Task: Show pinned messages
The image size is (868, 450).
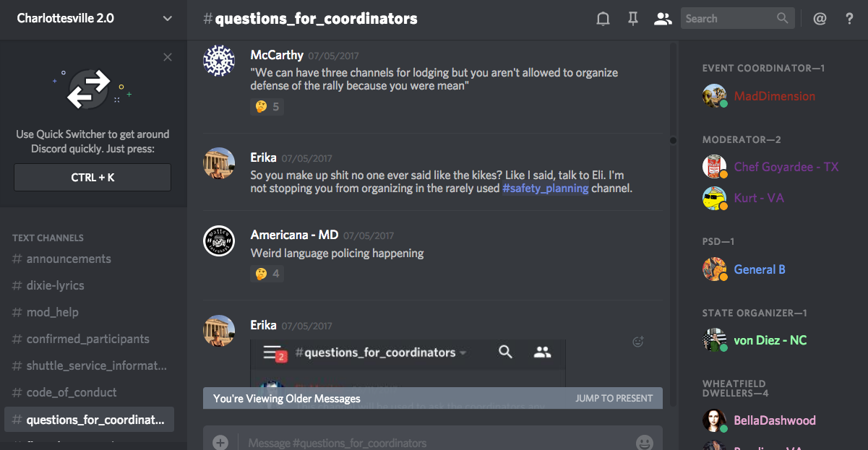Action: pos(632,20)
